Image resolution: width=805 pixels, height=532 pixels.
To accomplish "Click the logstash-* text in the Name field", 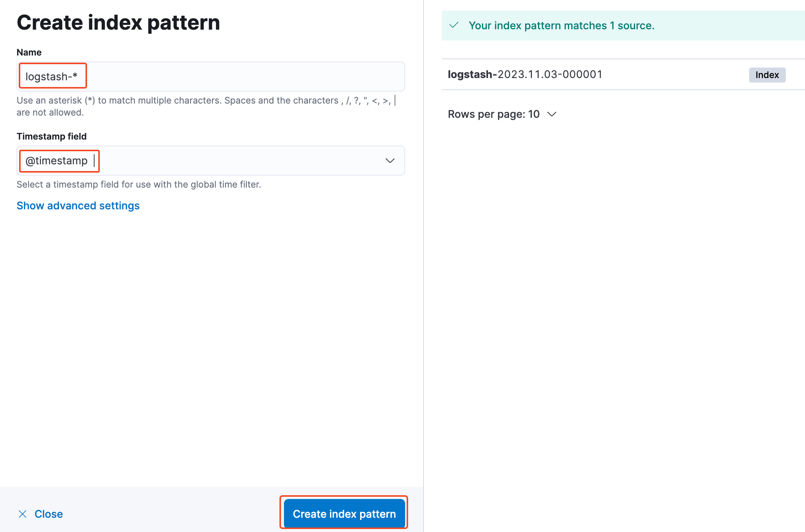I will [x=51, y=77].
